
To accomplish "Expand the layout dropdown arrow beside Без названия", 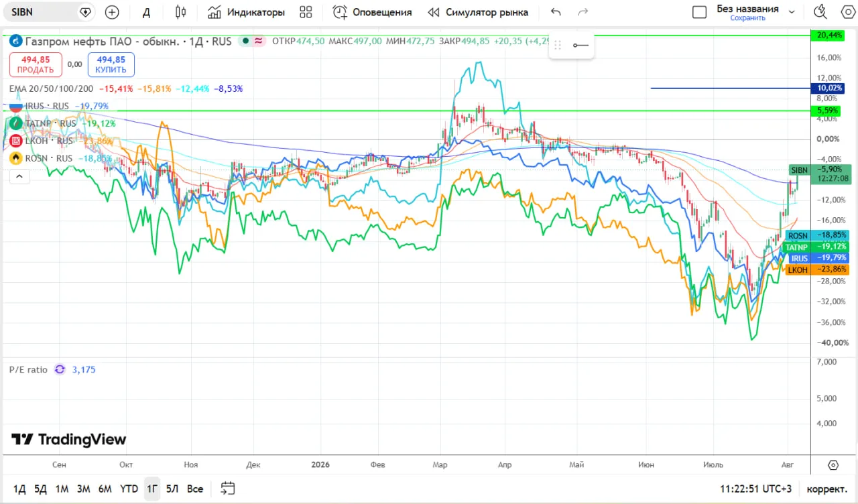I will click(x=792, y=12).
